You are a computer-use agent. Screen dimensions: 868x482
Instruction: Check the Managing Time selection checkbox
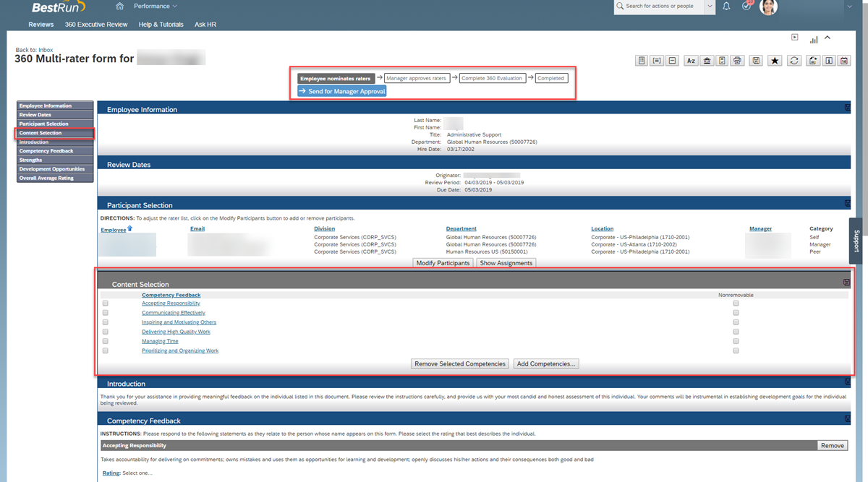(106, 341)
